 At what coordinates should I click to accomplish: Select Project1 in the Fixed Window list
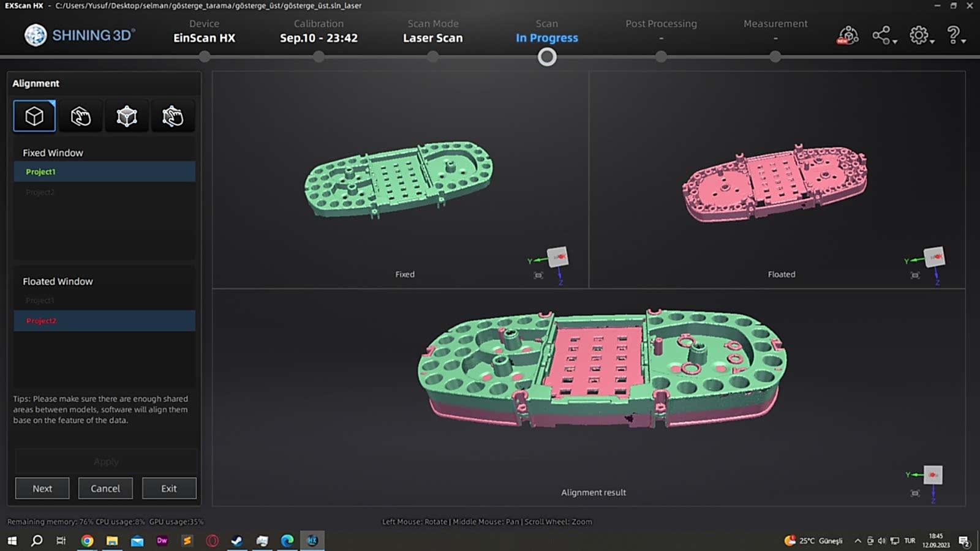pos(104,172)
